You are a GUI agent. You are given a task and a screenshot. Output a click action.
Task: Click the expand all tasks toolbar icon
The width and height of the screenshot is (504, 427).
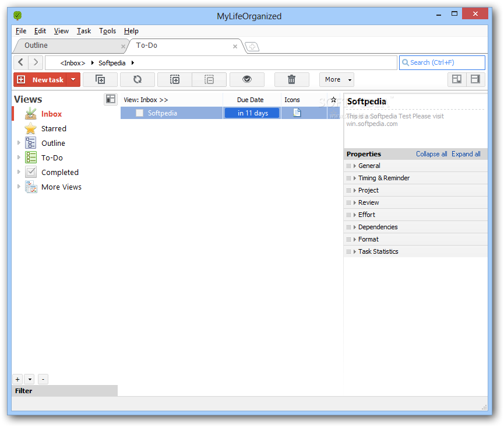175,79
